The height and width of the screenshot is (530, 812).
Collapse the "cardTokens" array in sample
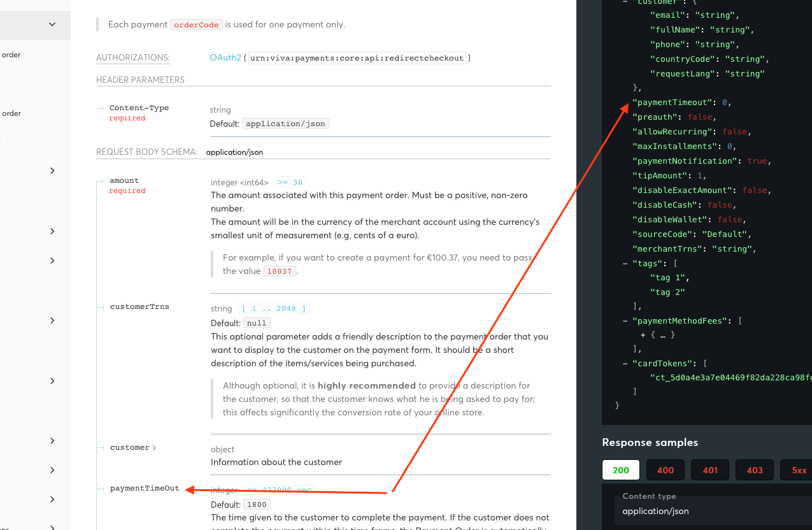point(625,364)
